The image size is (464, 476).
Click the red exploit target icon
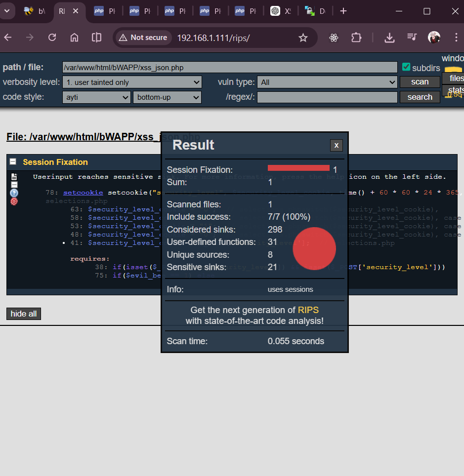point(14,201)
